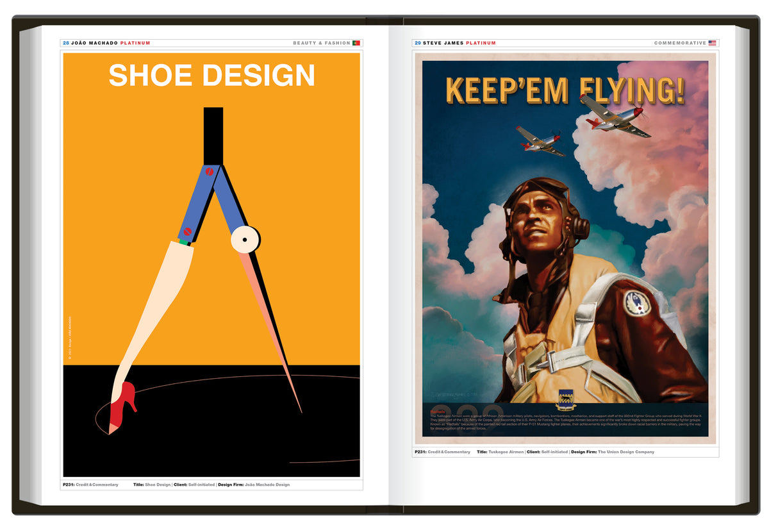Open "João Machado Design" firm link
The width and height of the screenshot is (769, 532).
267,485
